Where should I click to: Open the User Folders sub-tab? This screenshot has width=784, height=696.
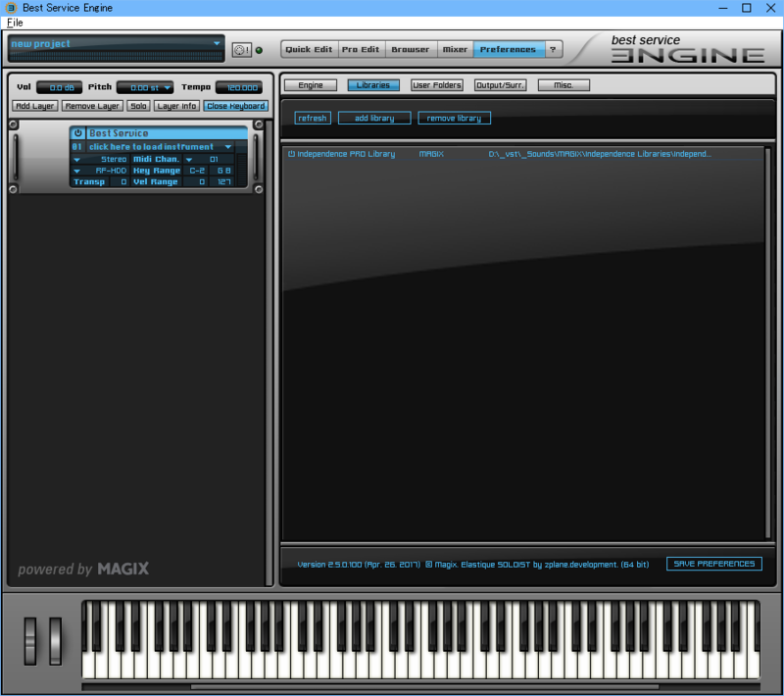coord(436,85)
